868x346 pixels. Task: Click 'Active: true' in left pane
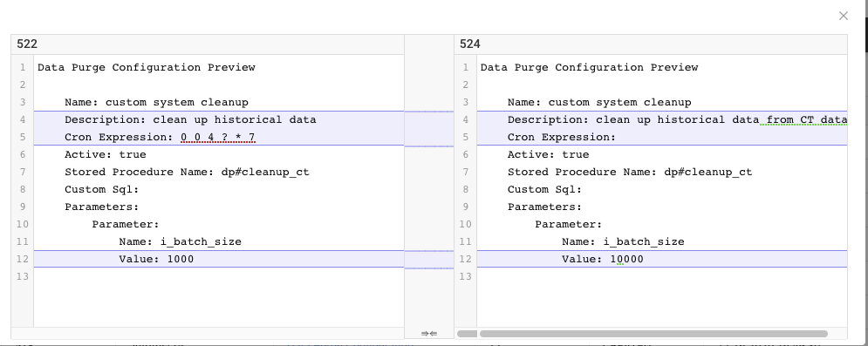106,154
